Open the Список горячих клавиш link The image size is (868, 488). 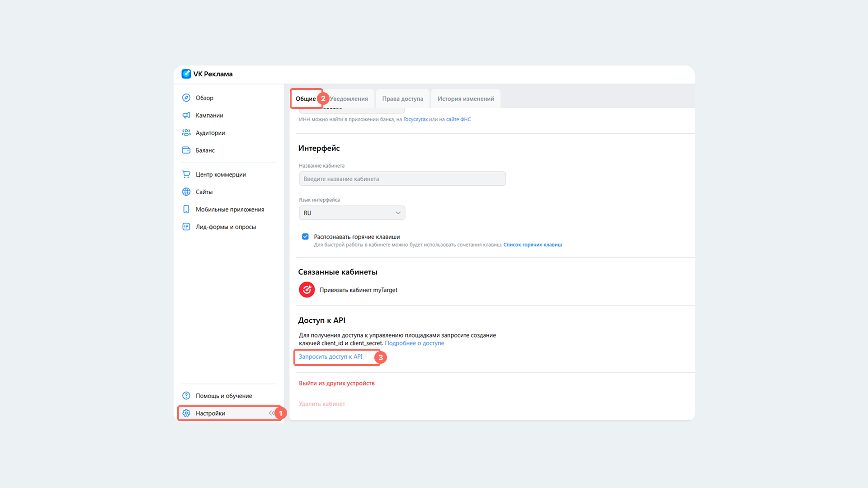pyautogui.click(x=533, y=244)
